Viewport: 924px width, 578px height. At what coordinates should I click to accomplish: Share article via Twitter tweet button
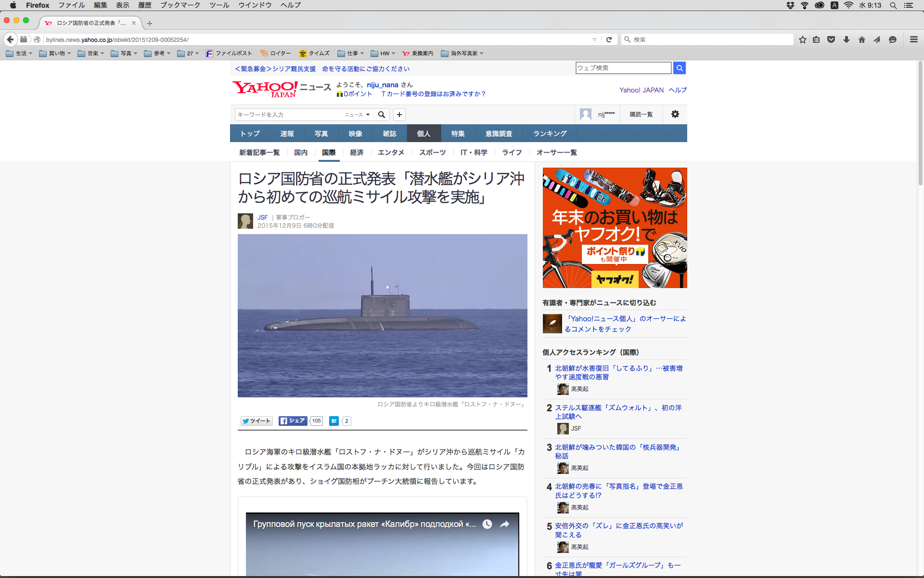[x=257, y=421]
